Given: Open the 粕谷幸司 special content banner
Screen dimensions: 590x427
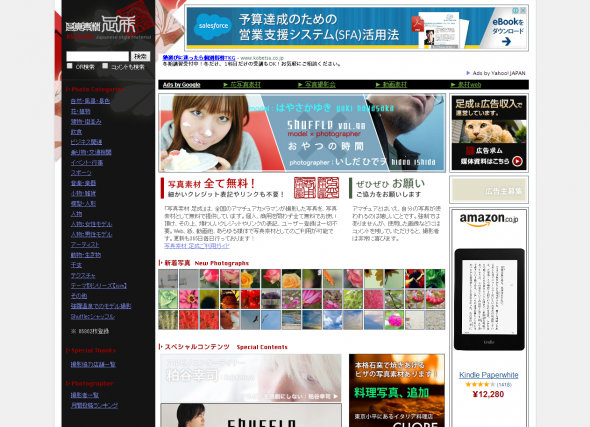Looking at the screenshot, I should coord(251,378).
